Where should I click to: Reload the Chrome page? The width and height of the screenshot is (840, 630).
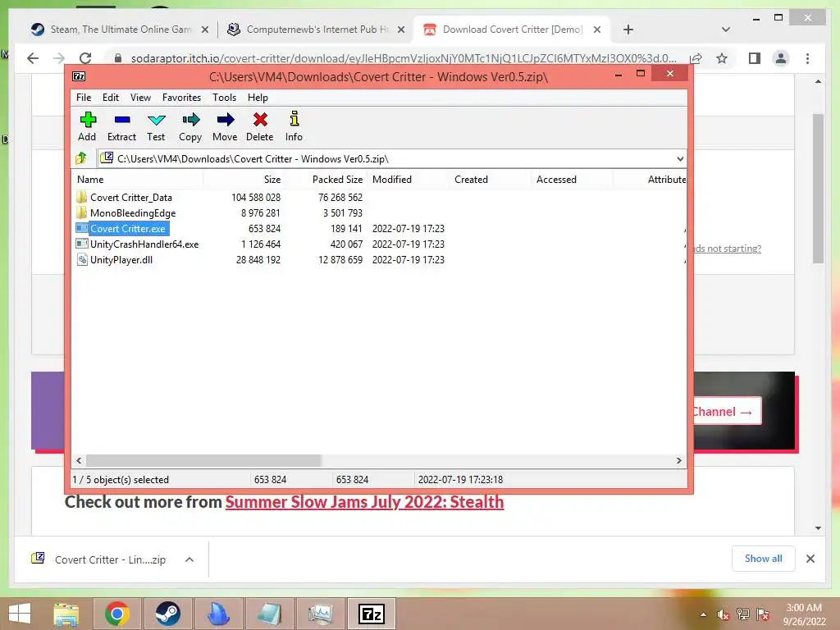click(84, 58)
